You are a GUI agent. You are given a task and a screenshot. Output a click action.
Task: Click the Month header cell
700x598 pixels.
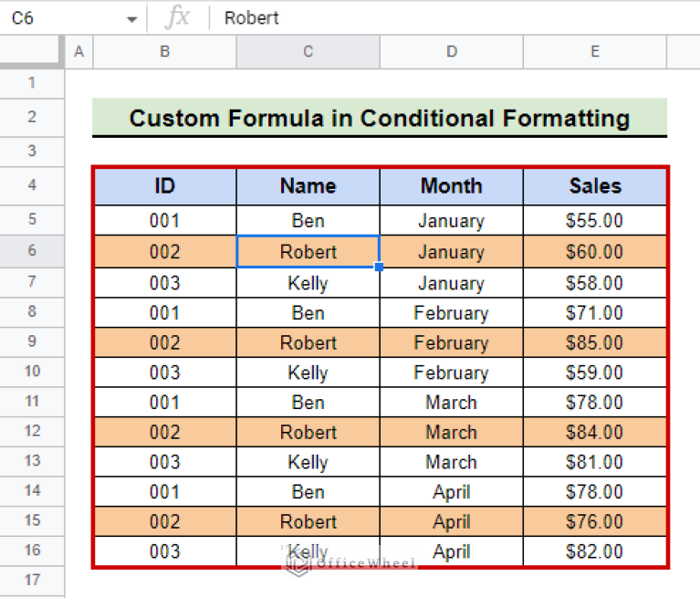[x=451, y=186]
